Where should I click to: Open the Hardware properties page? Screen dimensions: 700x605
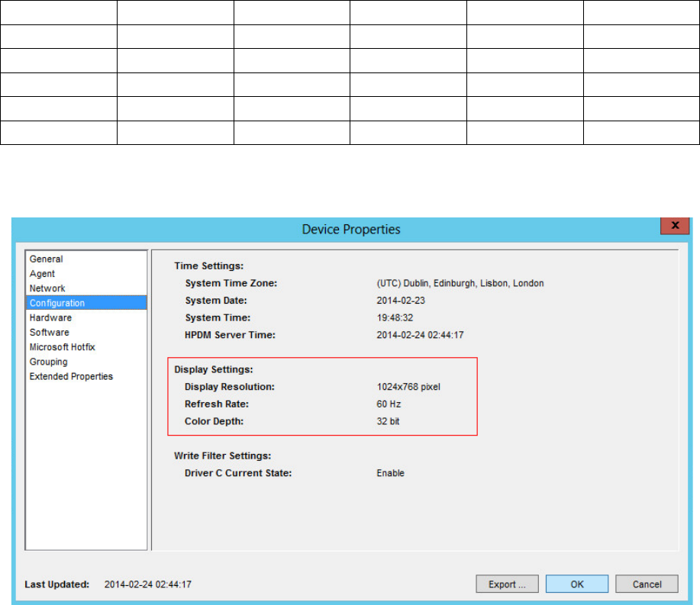[x=50, y=317]
